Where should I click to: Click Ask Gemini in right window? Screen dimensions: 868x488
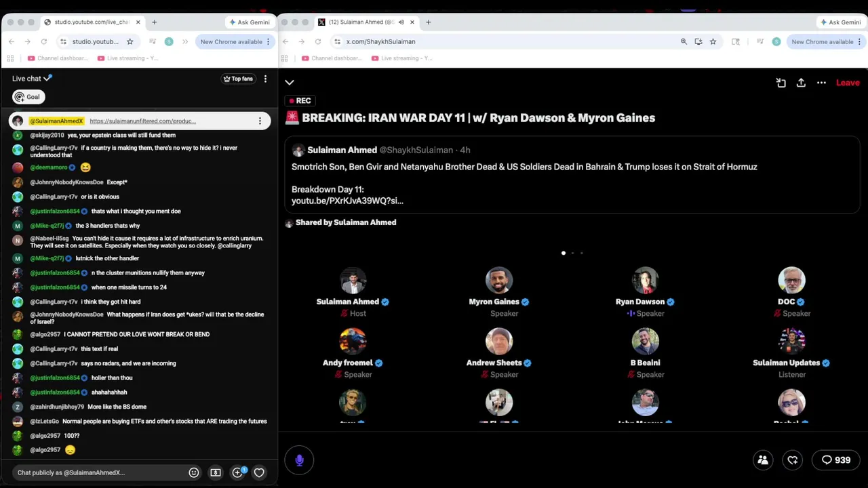tap(840, 22)
